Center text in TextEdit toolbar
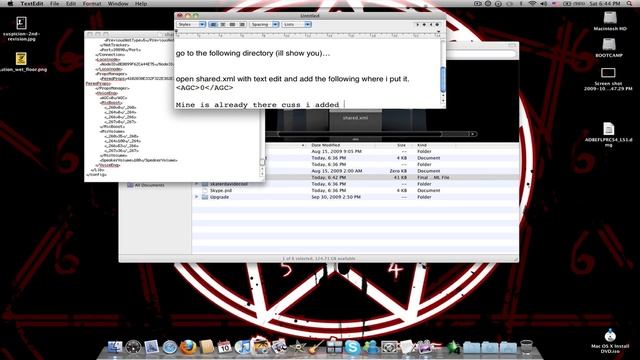The height and width of the screenshot is (360, 640). pos(223,24)
